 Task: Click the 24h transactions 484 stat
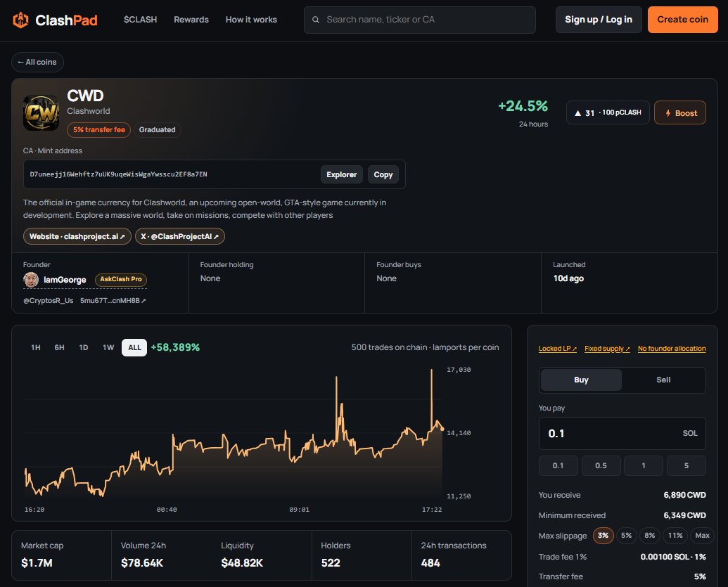[x=461, y=555]
